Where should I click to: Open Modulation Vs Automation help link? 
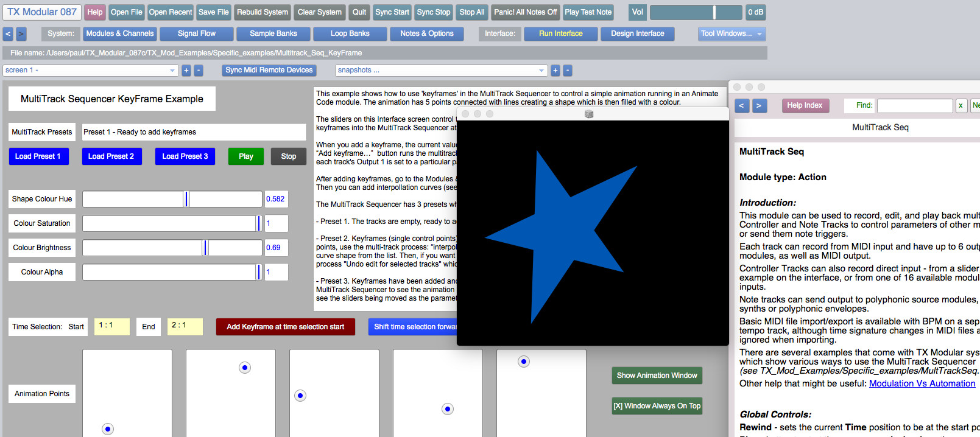(922, 383)
